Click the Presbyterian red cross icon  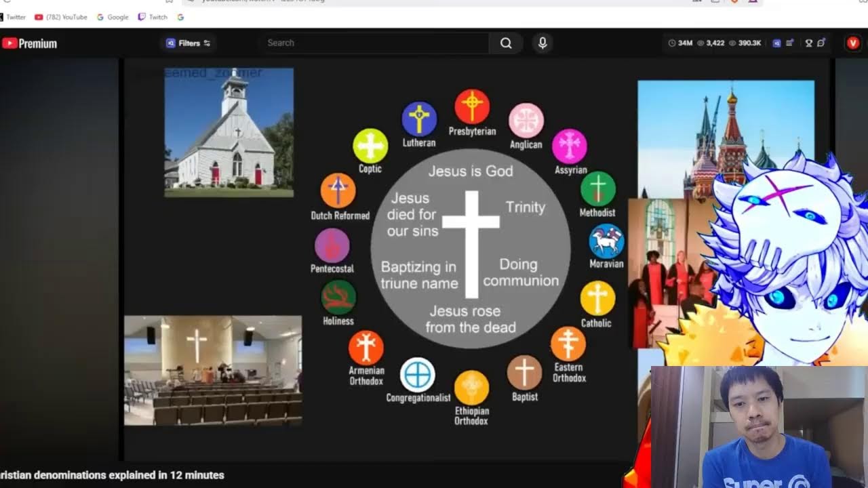(472, 106)
